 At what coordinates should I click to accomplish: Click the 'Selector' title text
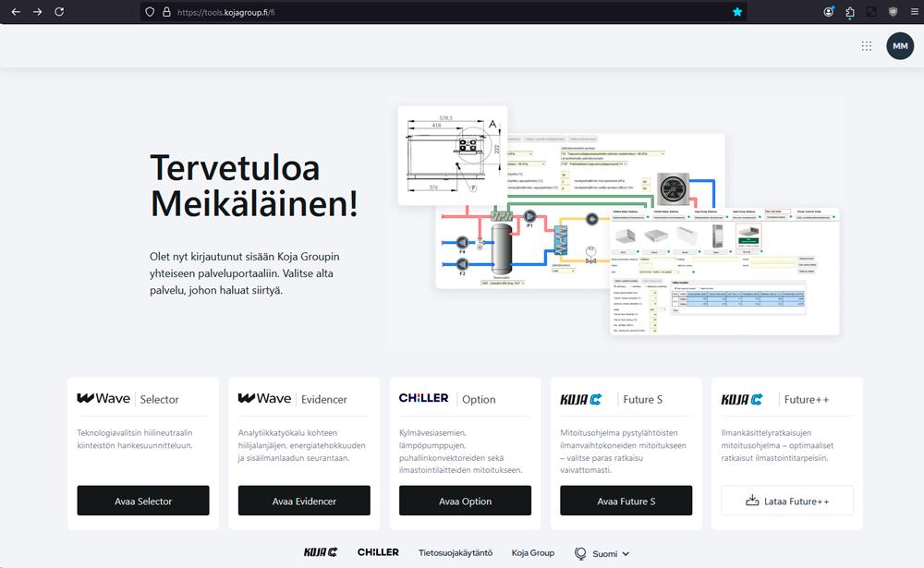(x=159, y=400)
